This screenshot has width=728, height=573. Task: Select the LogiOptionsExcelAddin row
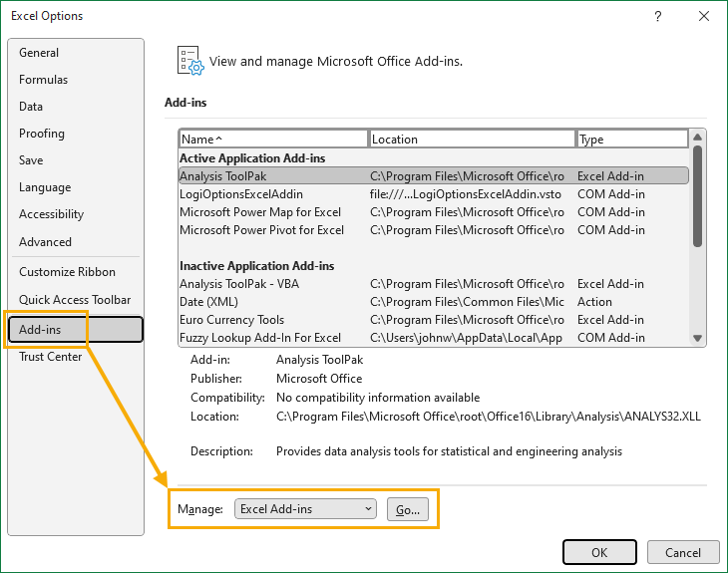(434, 194)
